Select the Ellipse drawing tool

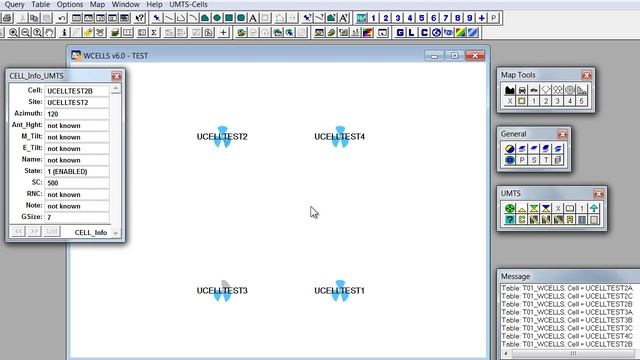click(x=217, y=18)
